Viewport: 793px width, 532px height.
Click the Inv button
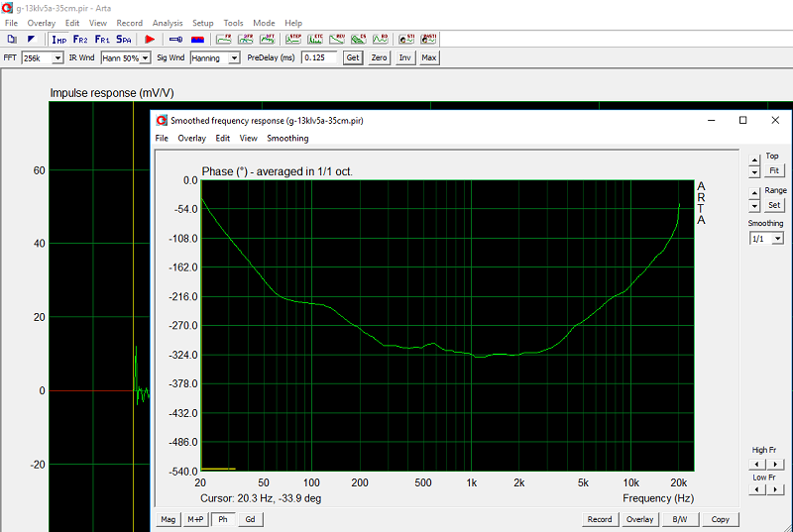click(x=405, y=57)
